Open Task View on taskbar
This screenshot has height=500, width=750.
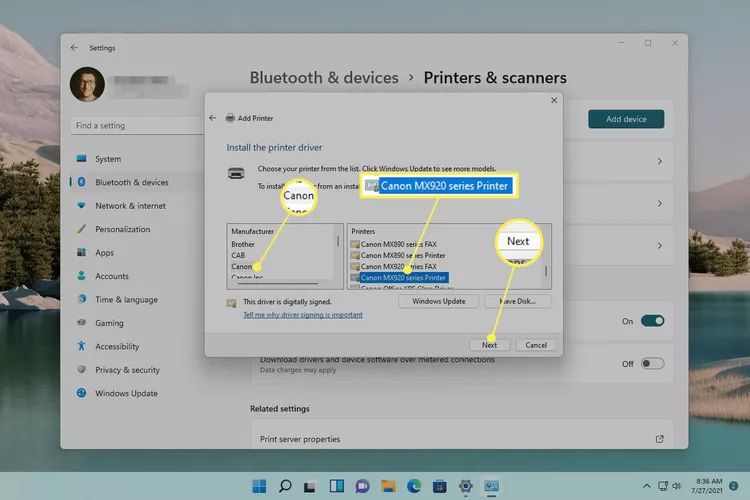310,486
